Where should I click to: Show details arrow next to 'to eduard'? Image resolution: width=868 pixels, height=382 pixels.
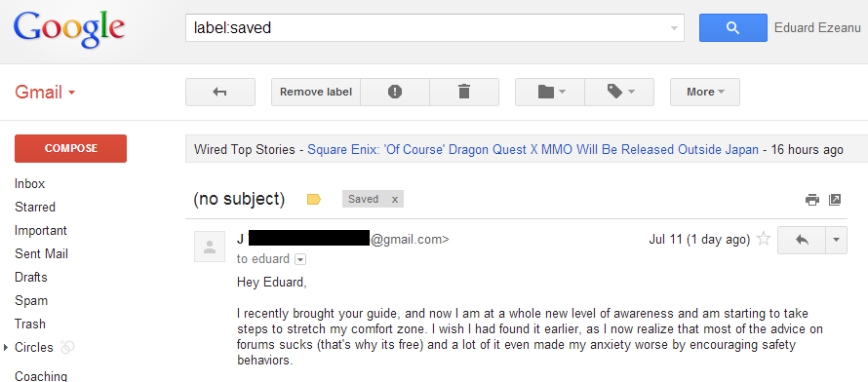click(300, 259)
